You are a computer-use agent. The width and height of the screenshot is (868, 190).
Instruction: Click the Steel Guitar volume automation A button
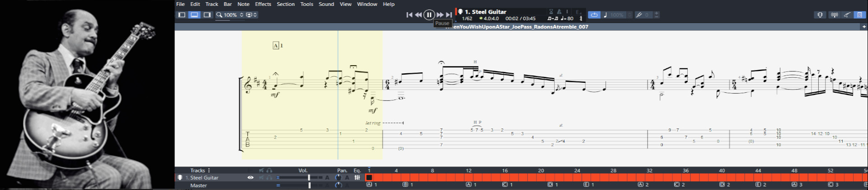point(327,178)
